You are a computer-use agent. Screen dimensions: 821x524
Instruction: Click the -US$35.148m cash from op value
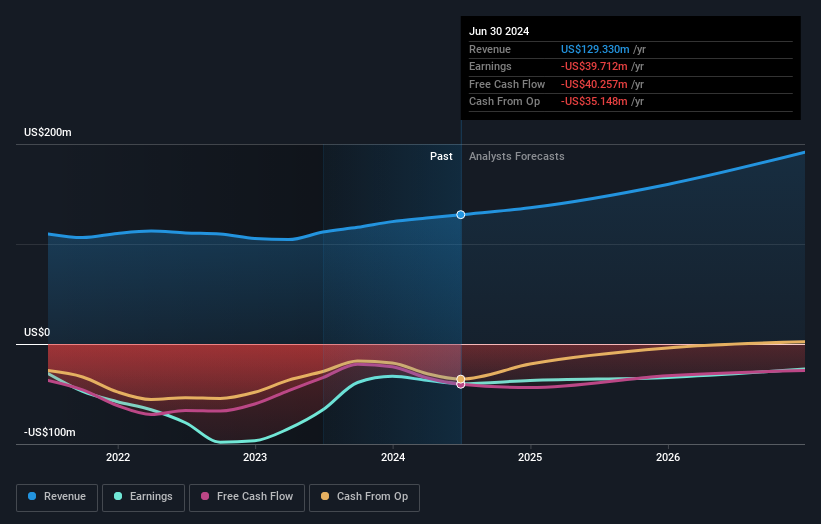coord(594,102)
